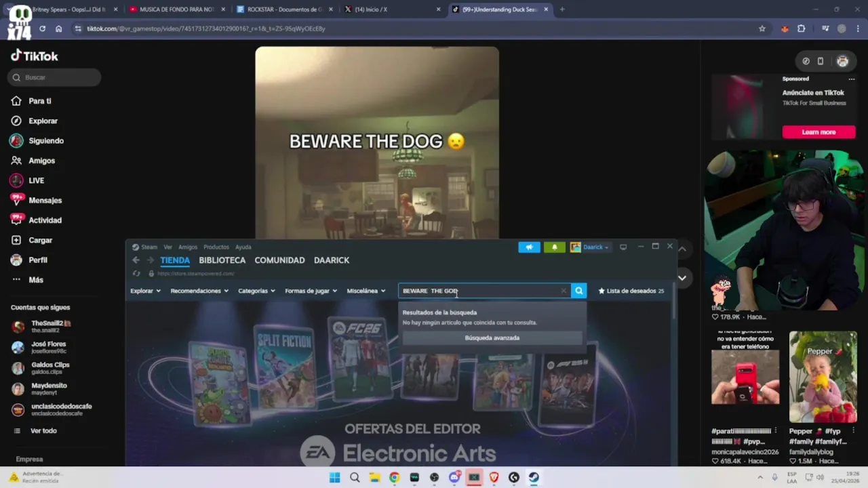Switch to Steam COMUNIDAD tab
868x488 pixels.
point(279,260)
